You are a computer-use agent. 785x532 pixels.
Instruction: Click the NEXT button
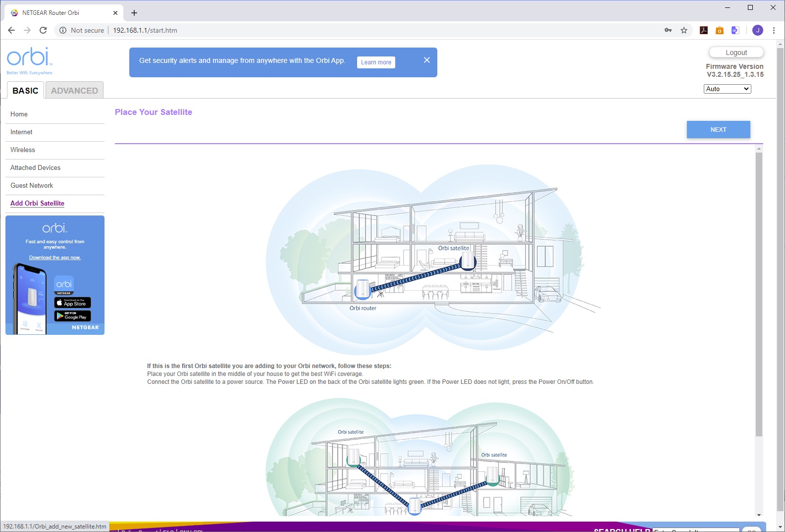(718, 130)
